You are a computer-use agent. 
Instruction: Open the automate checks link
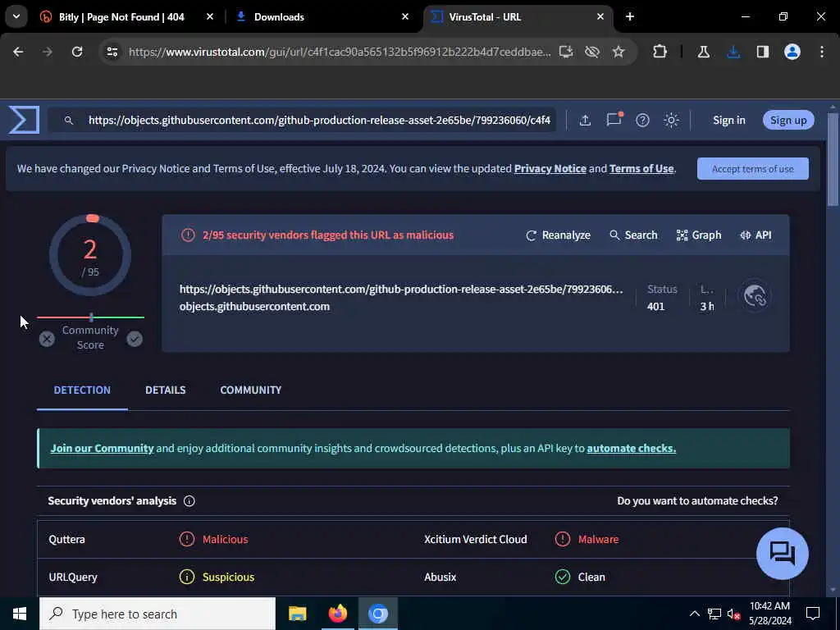pos(631,449)
